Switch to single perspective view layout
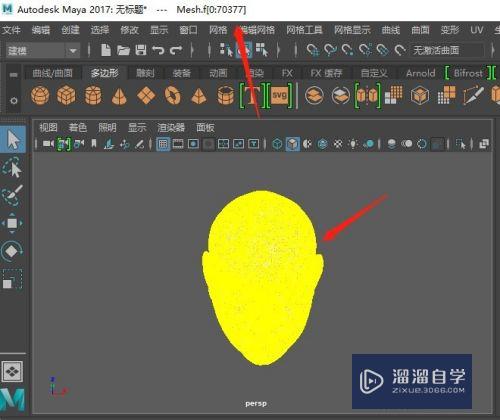Screen dimensions: 500x420 click(x=12, y=371)
